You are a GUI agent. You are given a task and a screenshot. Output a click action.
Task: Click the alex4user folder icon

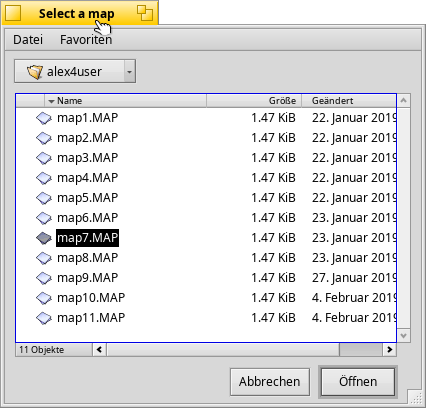pos(35,72)
